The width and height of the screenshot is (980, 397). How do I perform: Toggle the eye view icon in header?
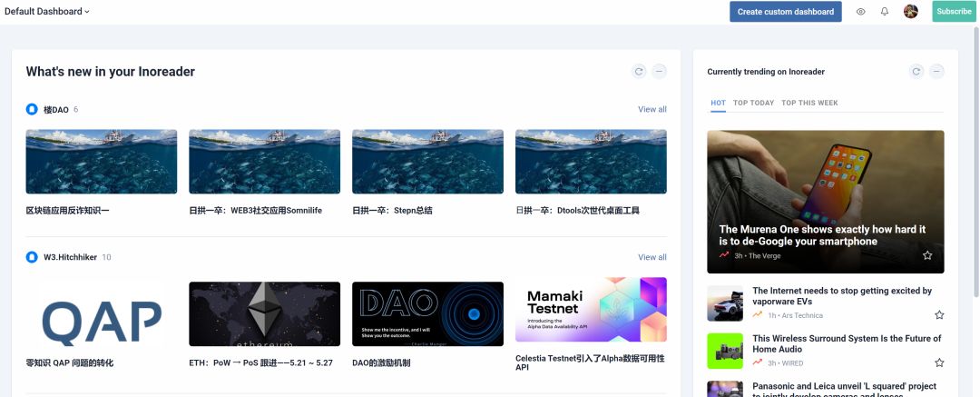point(860,11)
